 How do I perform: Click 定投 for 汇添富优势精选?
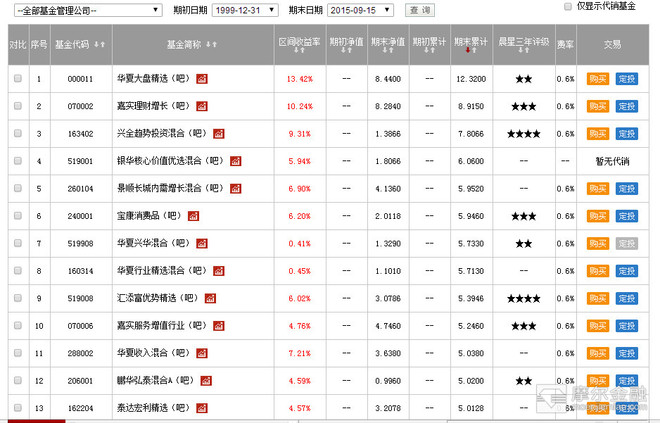(627, 298)
